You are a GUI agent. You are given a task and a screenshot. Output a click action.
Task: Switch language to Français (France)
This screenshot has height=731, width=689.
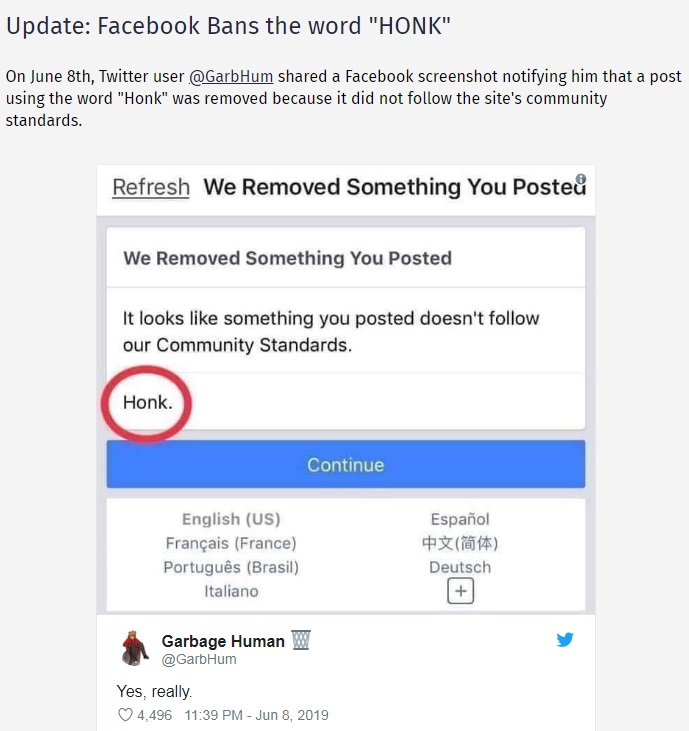point(231,543)
